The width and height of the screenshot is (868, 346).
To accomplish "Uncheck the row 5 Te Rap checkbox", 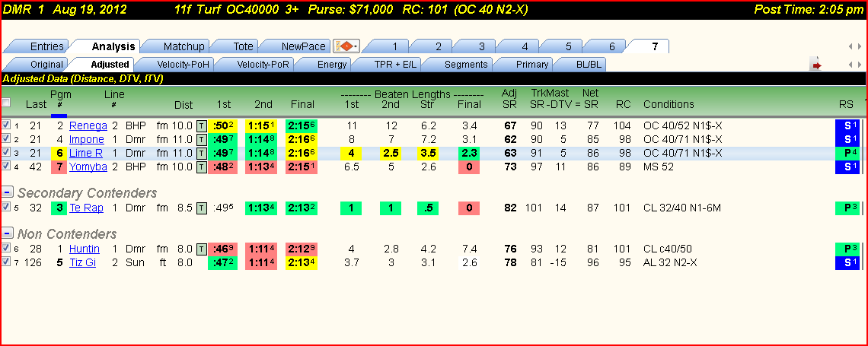I will pos(6,207).
